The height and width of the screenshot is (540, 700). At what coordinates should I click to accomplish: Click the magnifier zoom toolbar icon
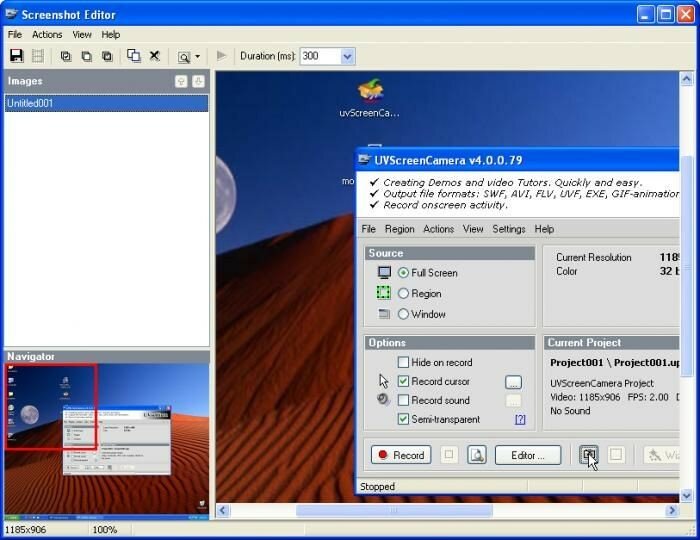(184, 57)
